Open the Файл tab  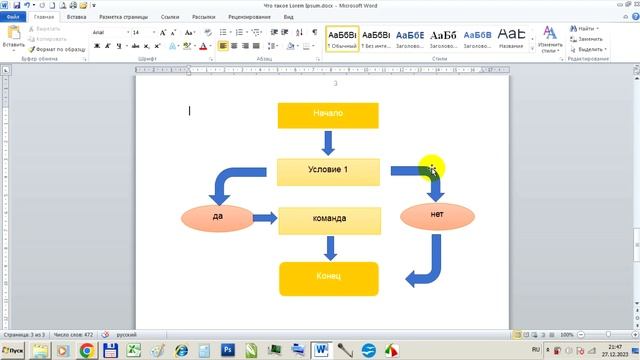click(13, 17)
